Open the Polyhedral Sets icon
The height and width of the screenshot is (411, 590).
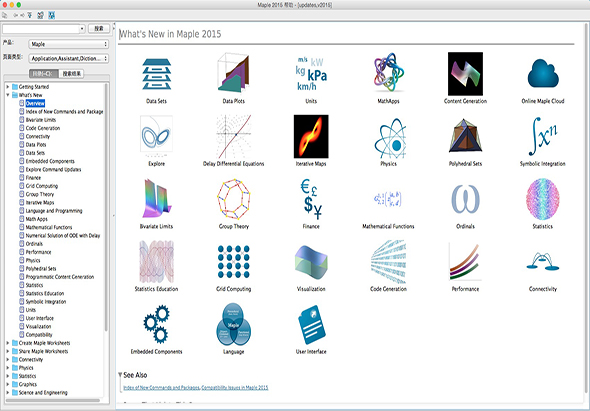(x=465, y=136)
